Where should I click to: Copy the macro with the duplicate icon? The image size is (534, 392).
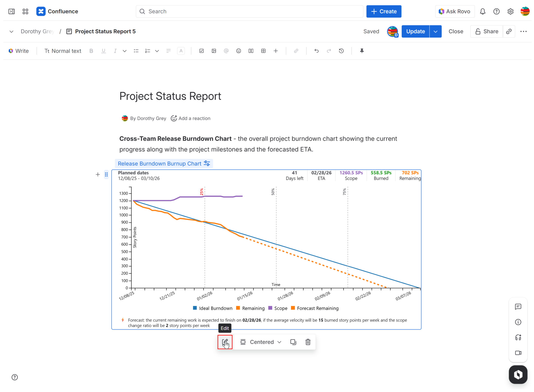click(293, 342)
